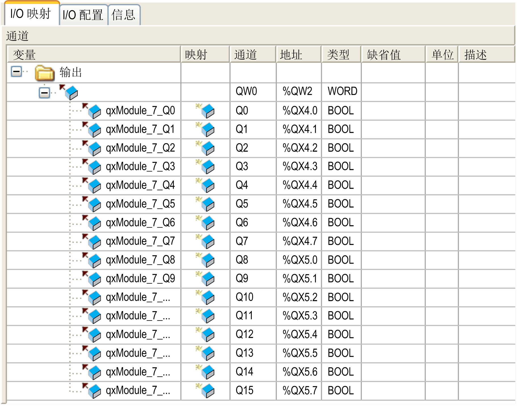Click the yellow 输出 folder icon

point(45,73)
